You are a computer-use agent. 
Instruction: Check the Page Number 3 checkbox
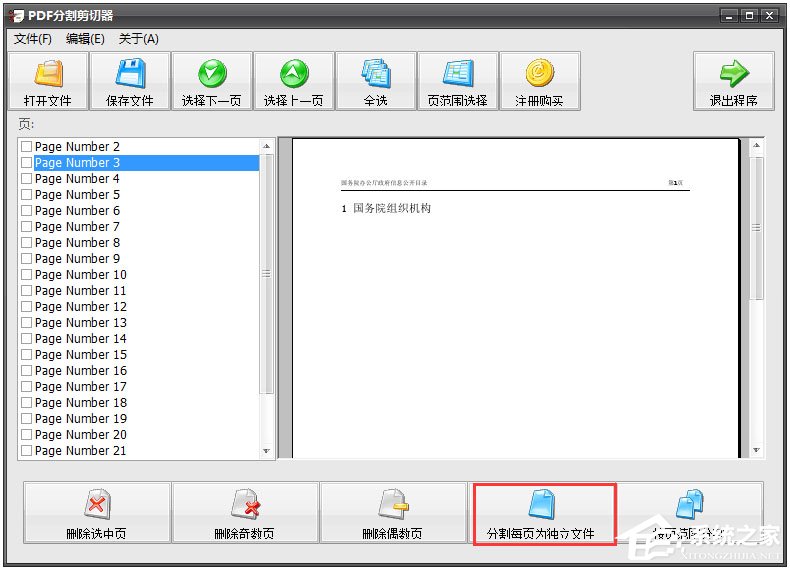click(27, 163)
